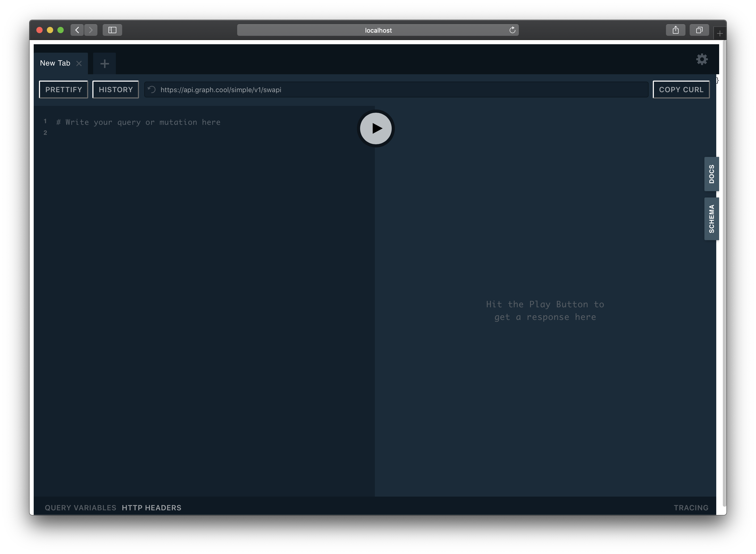
Task: Switch to HTTP HEADERS
Action: [x=152, y=507]
